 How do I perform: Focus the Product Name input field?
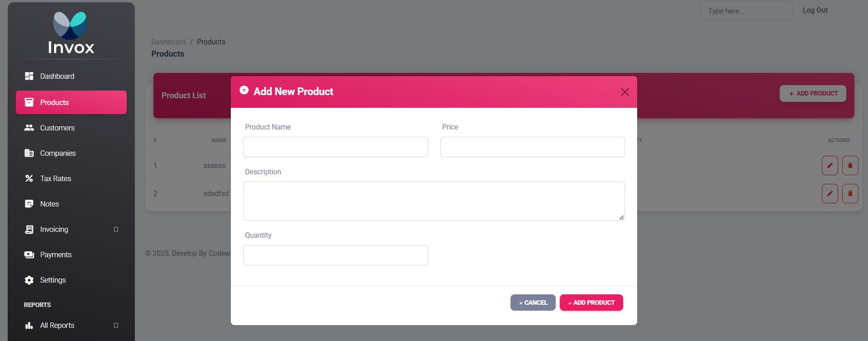(x=335, y=147)
